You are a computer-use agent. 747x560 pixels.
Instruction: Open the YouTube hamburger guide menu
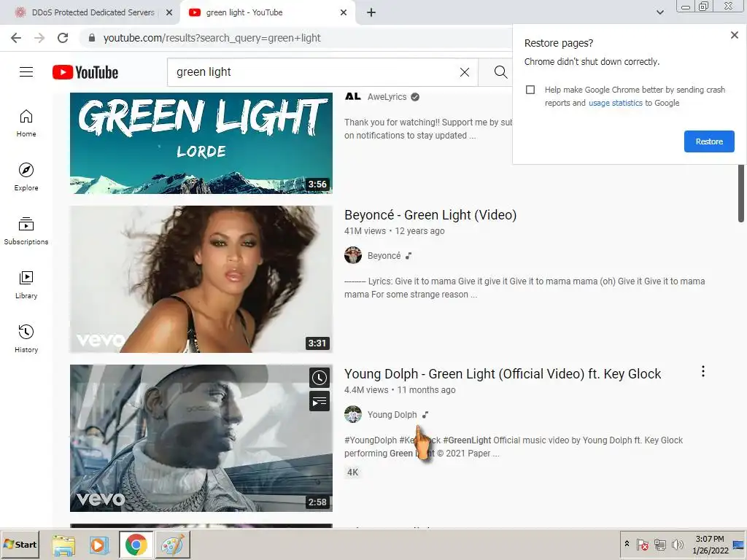pos(26,72)
